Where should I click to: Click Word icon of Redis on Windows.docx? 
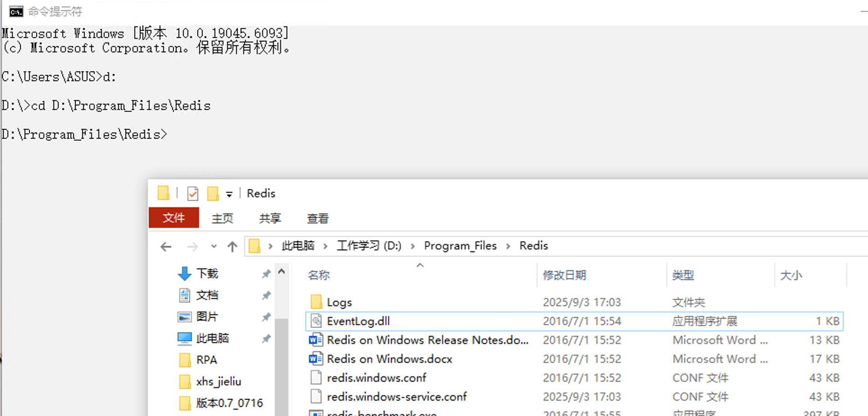click(316, 358)
